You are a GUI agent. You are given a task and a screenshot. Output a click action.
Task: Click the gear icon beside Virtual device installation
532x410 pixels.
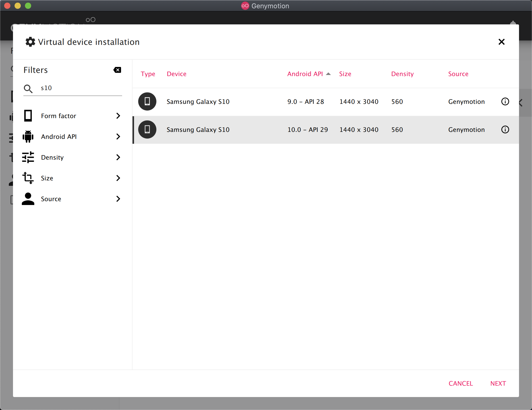[x=30, y=42]
